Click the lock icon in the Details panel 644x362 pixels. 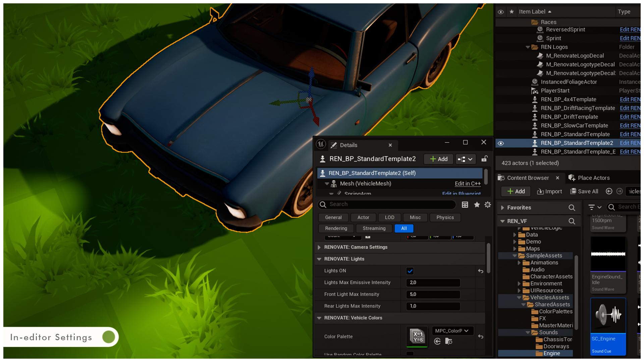coord(484,159)
